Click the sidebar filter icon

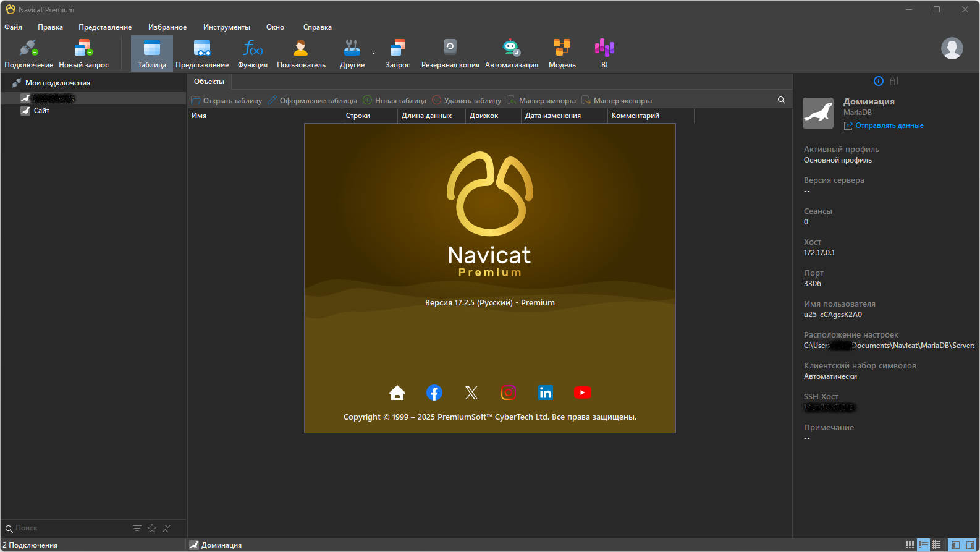point(137,529)
